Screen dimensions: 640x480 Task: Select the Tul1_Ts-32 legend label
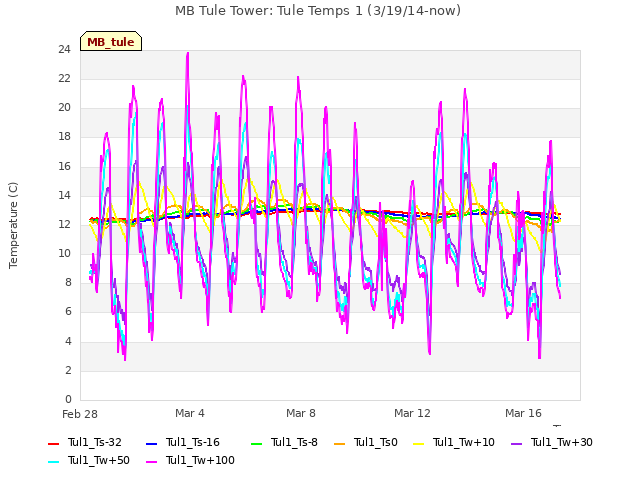point(95,442)
